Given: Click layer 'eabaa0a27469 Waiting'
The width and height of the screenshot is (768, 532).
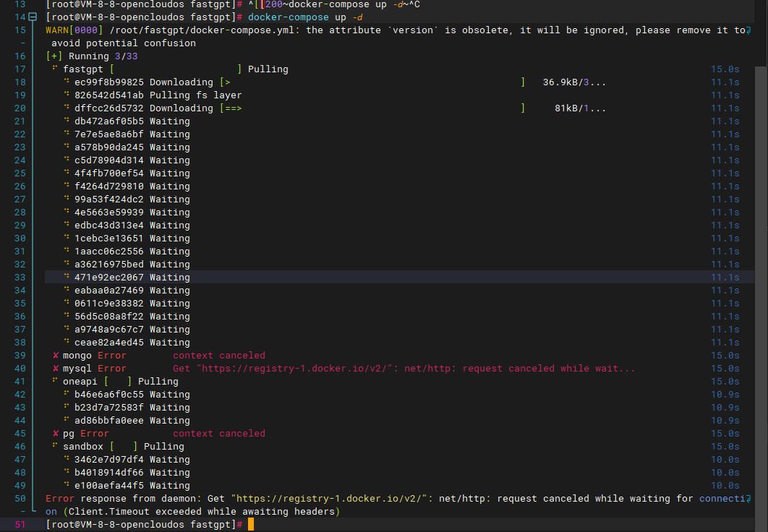Looking at the screenshot, I should [x=132, y=291].
